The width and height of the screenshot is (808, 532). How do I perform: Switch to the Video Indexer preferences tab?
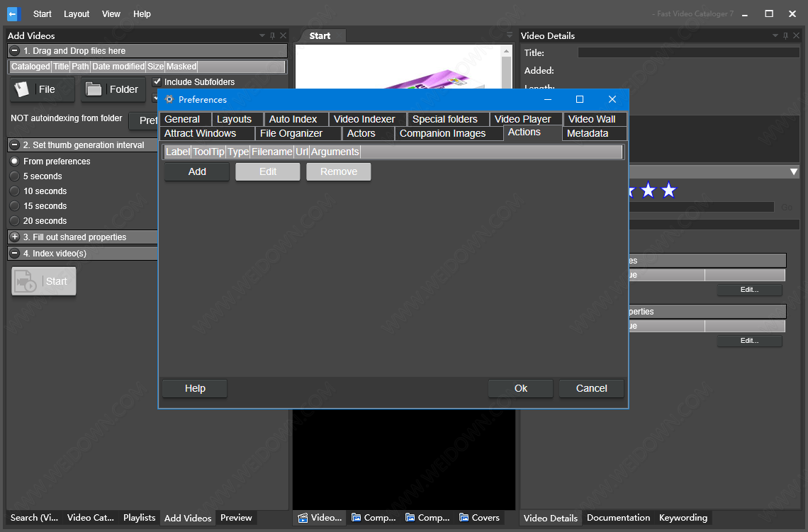364,119
